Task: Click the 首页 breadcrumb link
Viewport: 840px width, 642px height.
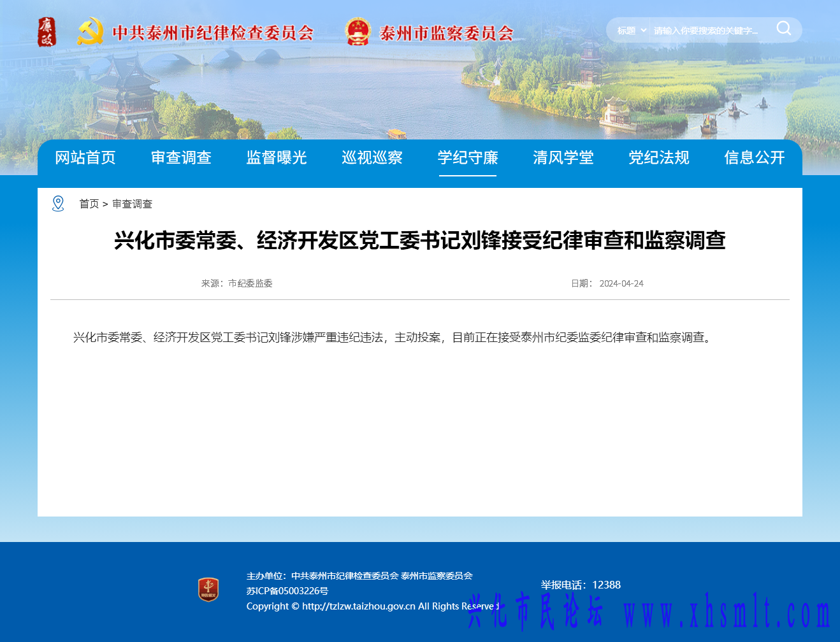Action: click(x=89, y=204)
